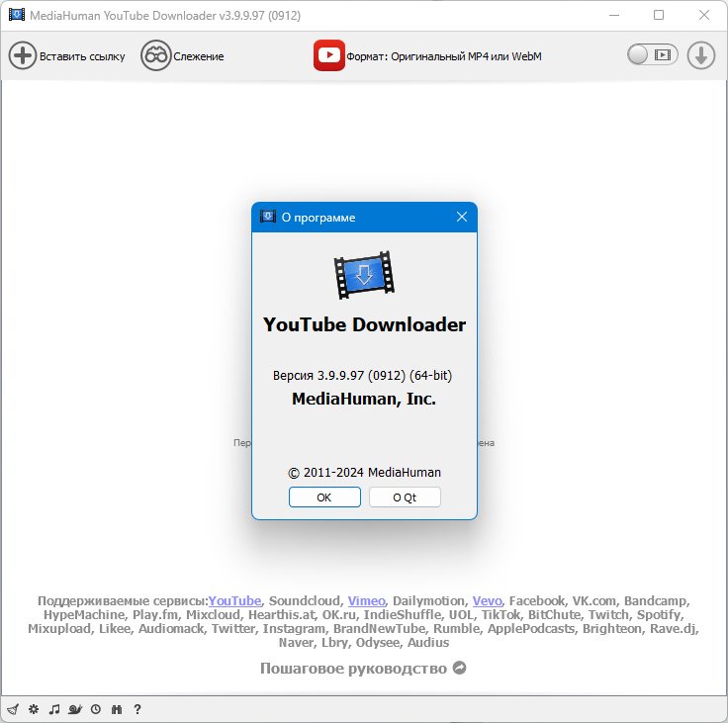Click the download all arrow button

[700, 55]
